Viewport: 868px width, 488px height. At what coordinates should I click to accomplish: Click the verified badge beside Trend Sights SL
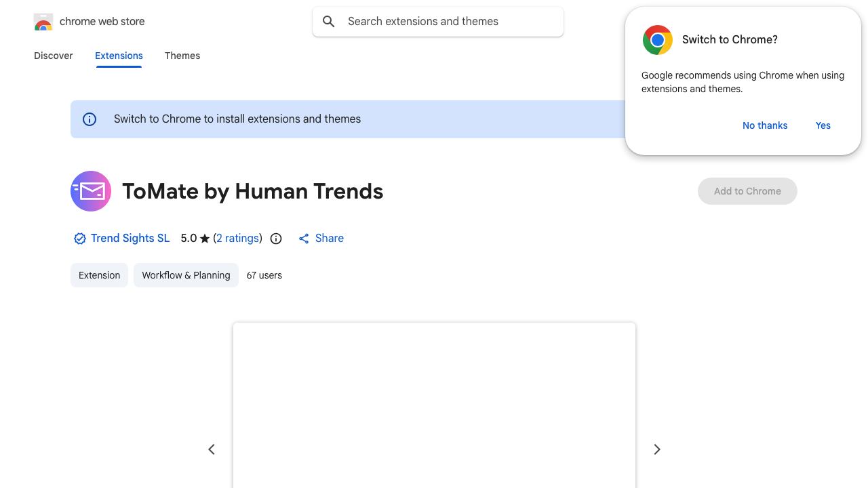pos(79,239)
